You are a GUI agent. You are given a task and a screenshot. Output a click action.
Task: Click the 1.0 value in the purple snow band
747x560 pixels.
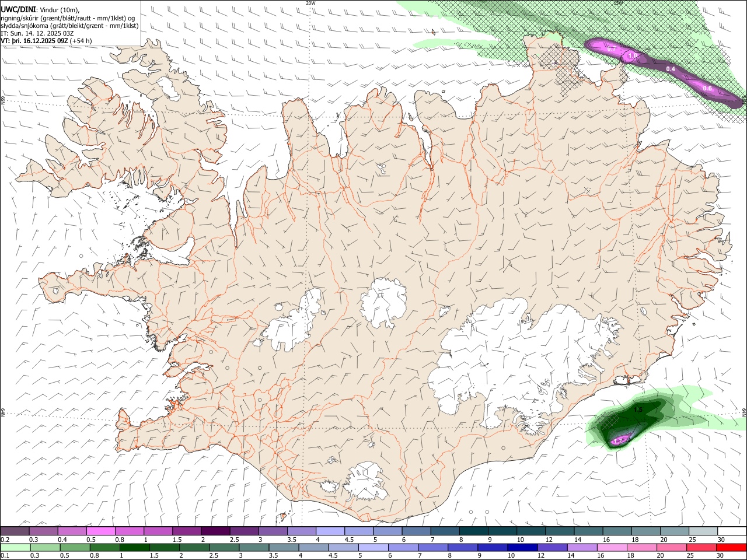(633, 55)
